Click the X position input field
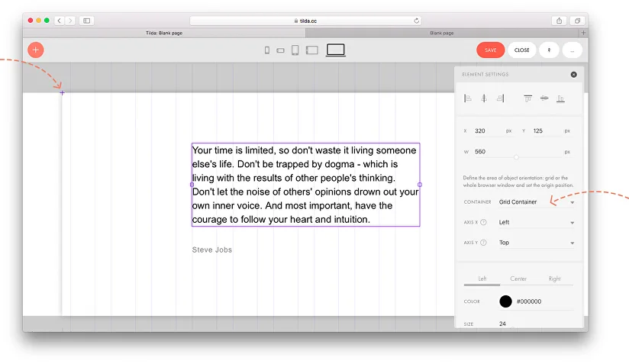Image resolution: width=629 pixels, height=364 pixels. click(487, 131)
